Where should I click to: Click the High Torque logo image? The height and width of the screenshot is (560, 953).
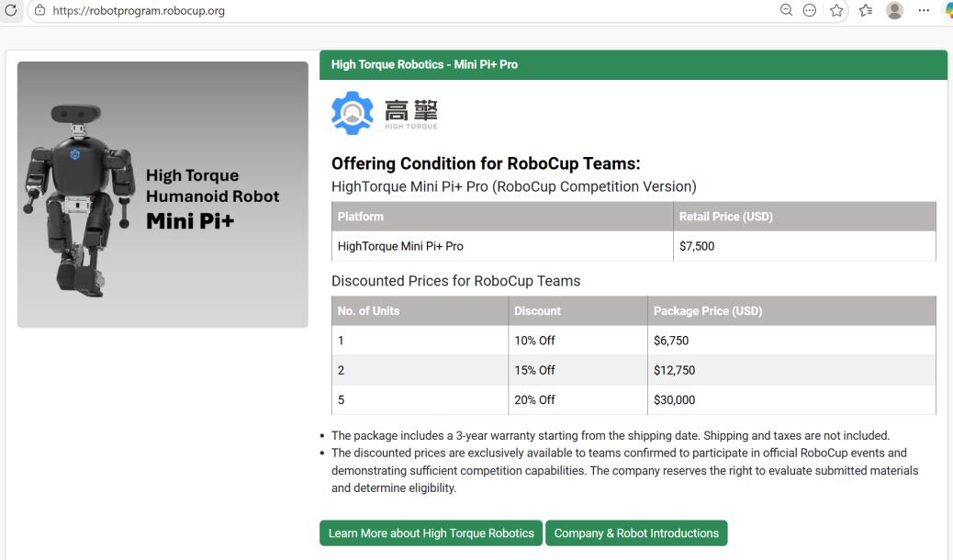tap(385, 113)
